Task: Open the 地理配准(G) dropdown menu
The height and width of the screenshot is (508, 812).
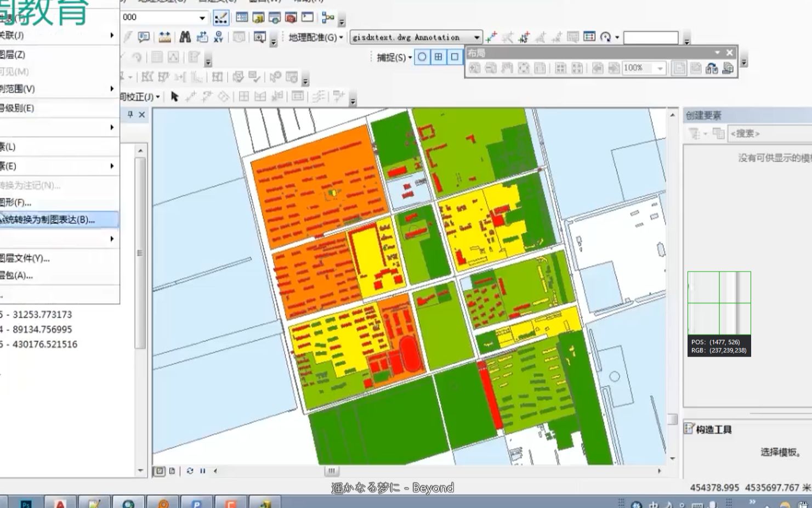Action: (x=316, y=37)
